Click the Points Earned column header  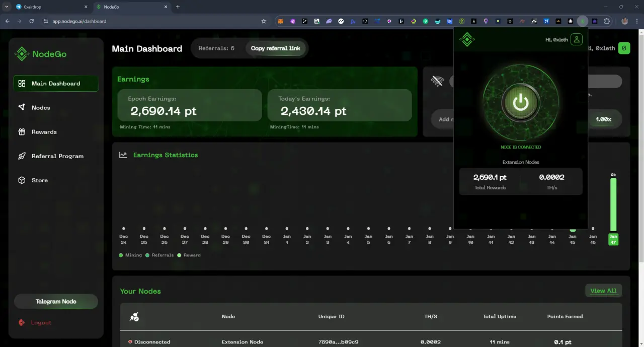[x=565, y=317]
